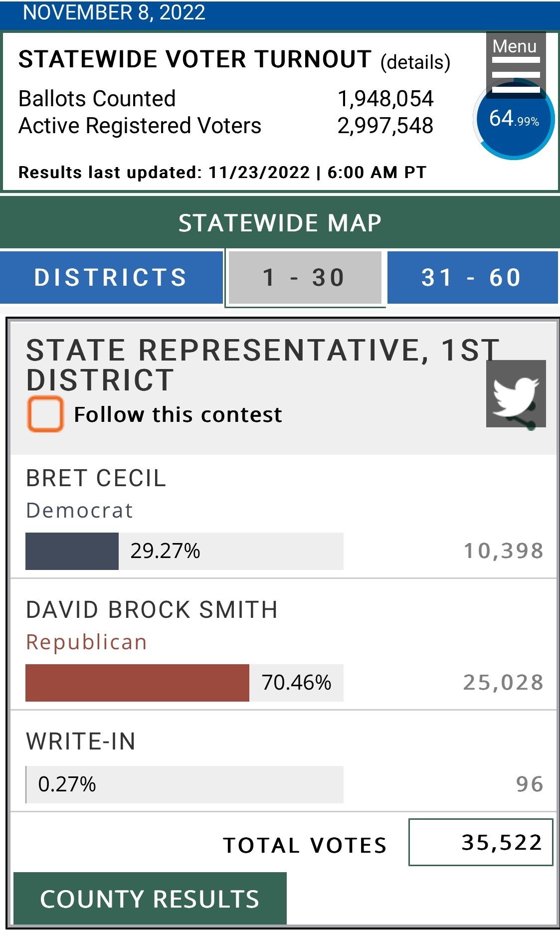Select candidate name Bret Cecil

(96, 478)
